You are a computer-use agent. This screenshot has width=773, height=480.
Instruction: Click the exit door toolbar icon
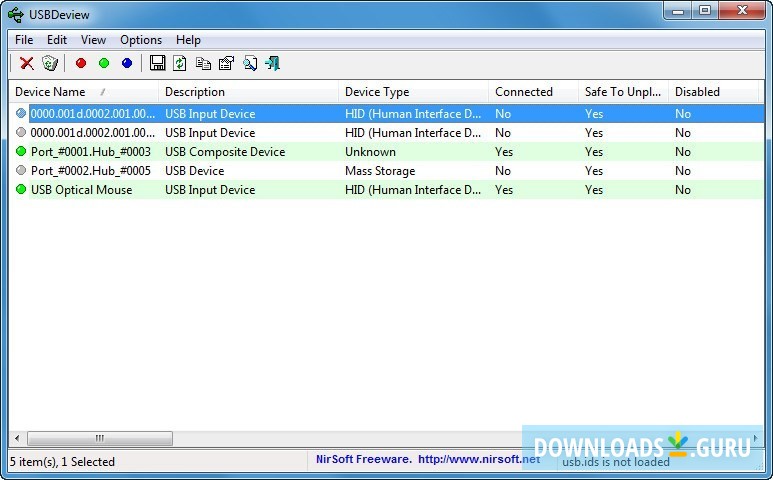(x=273, y=63)
